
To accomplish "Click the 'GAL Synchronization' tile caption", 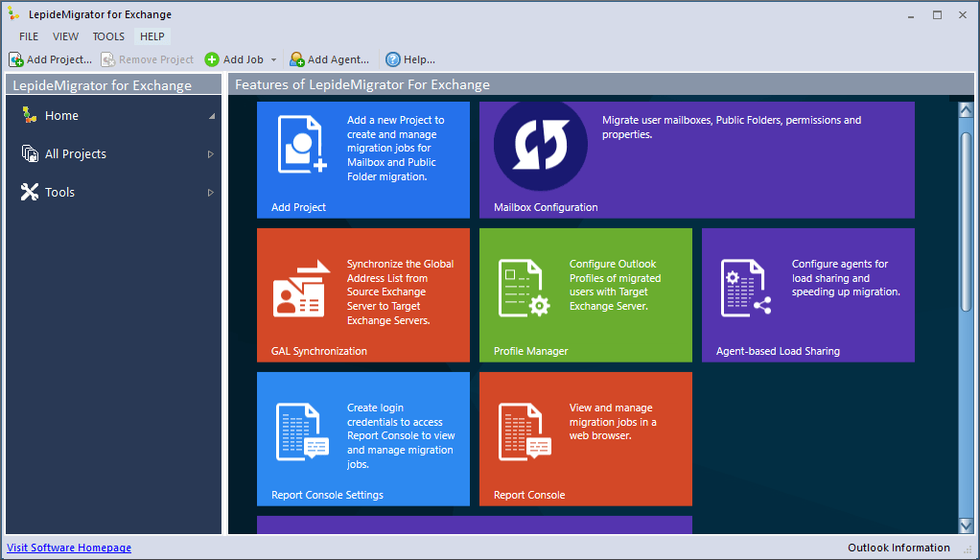I will [x=319, y=351].
